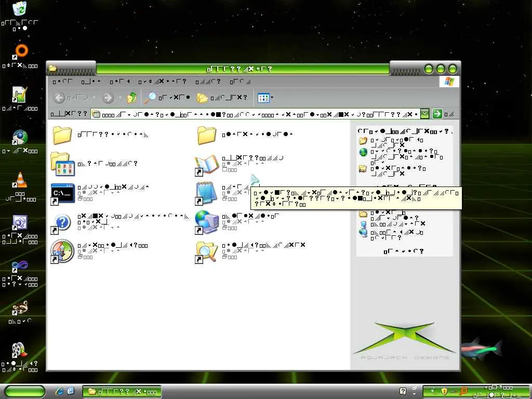This screenshot has width=532, height=399.
Task: Open the green Start button
Action: click(x=25, y=392)
